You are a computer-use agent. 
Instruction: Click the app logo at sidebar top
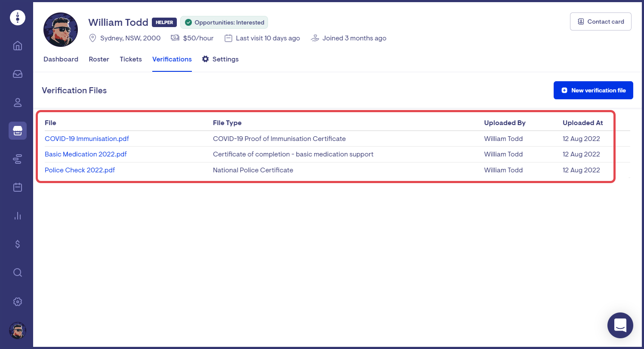[x=18, y=18]
